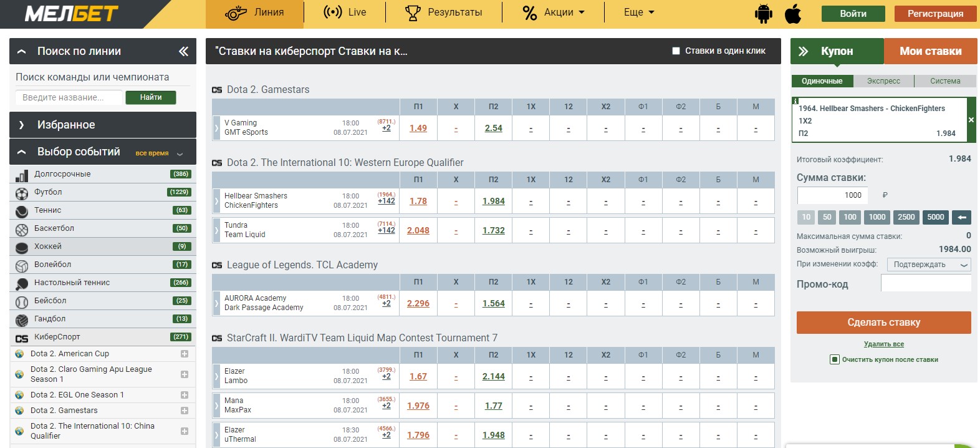Add Dota 2. American Cup with plus icon
The image size is (980, 448).
(x=185, y=354)
